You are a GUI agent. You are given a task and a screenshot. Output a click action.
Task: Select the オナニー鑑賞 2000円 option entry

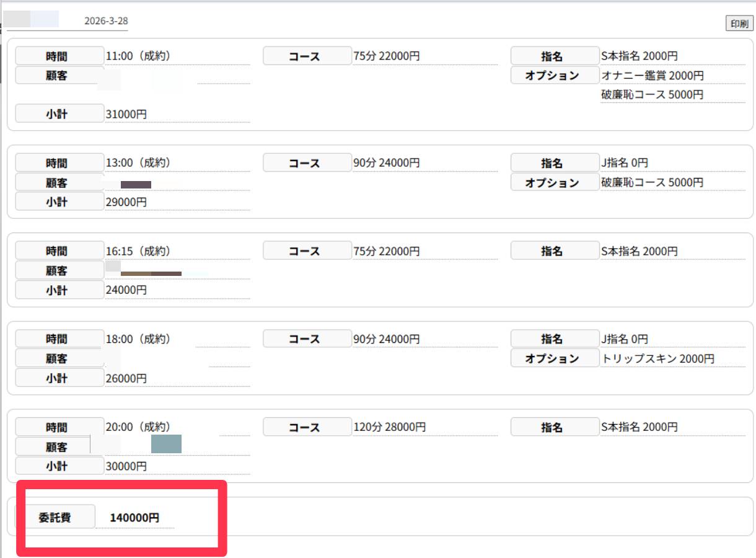(x=653, y=76)
